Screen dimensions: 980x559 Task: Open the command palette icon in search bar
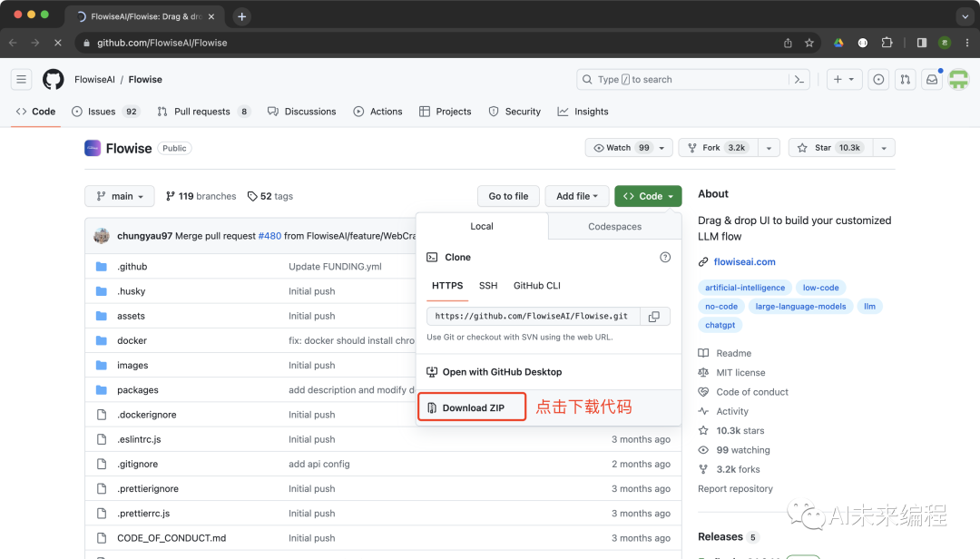(x=799, y=80)
